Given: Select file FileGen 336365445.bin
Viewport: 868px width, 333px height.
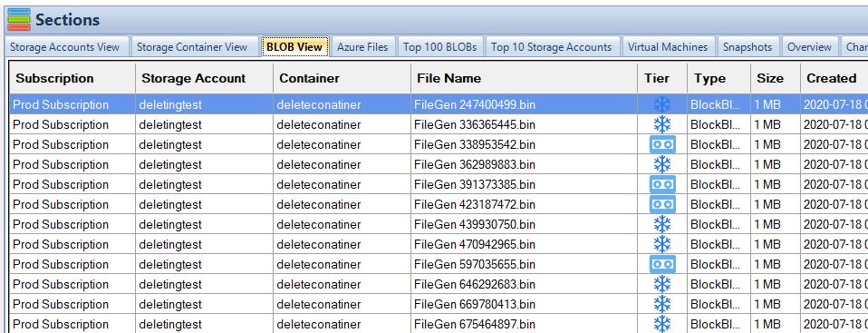Looking at the screenshot, I should (x=475, y=124).
